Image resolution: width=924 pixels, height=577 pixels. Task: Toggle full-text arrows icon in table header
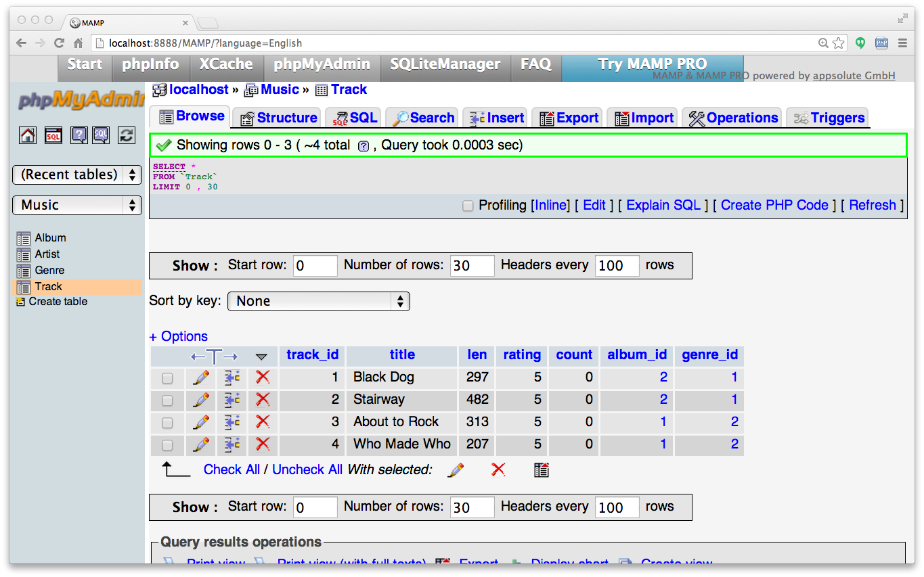point(214,356)
